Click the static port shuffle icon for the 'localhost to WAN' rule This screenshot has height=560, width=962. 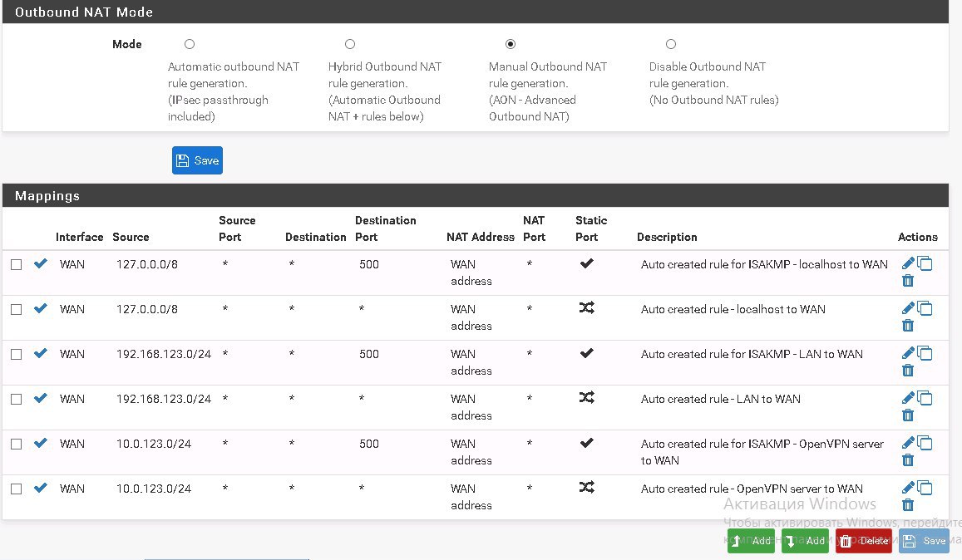pyautogui.click(x=586, y=308)
